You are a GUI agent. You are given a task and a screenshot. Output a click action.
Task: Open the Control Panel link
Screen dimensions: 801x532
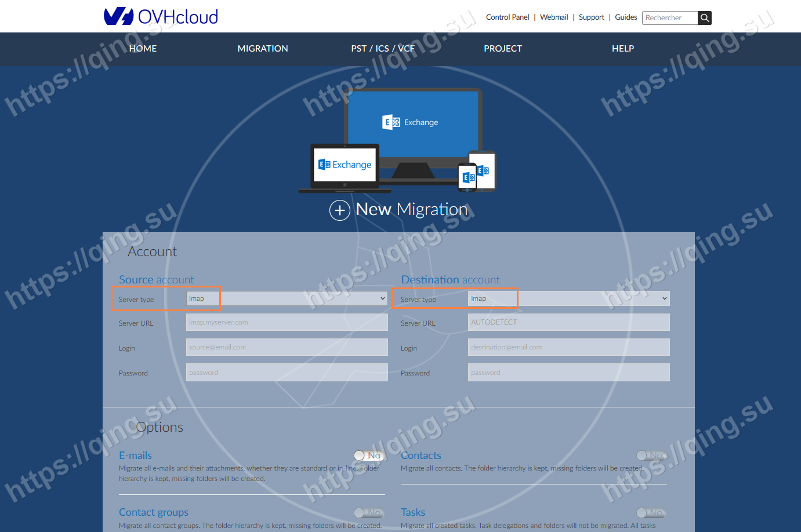tap(508, 17)
